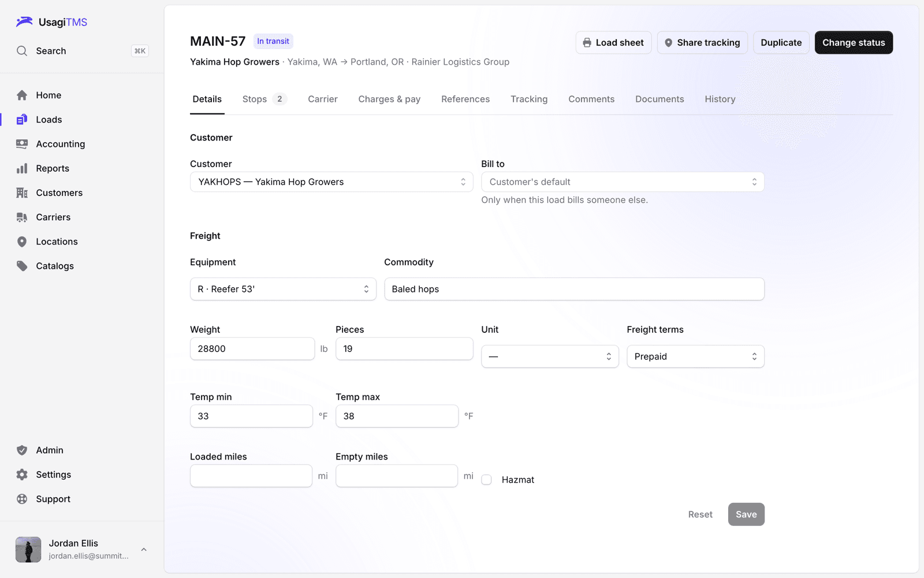Go to the History tab
This screenshot has height=578, width=924.
click(720, 99)
